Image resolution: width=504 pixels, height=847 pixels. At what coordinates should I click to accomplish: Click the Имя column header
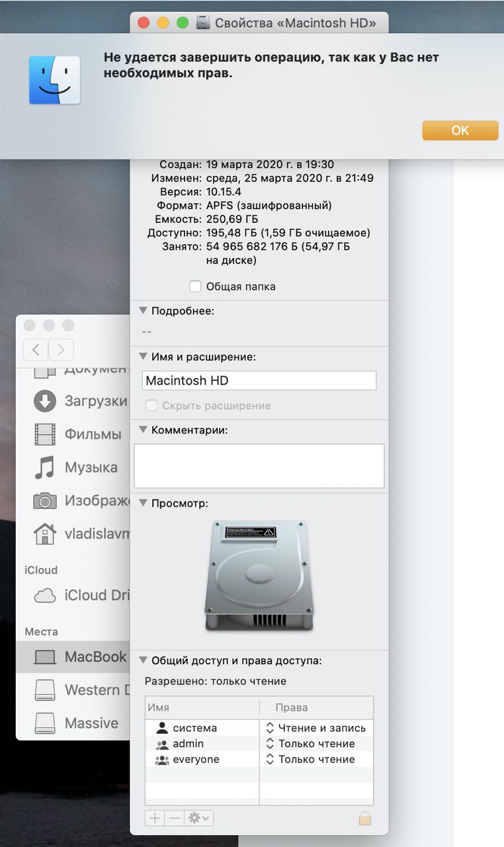click(x=202, y=707)
